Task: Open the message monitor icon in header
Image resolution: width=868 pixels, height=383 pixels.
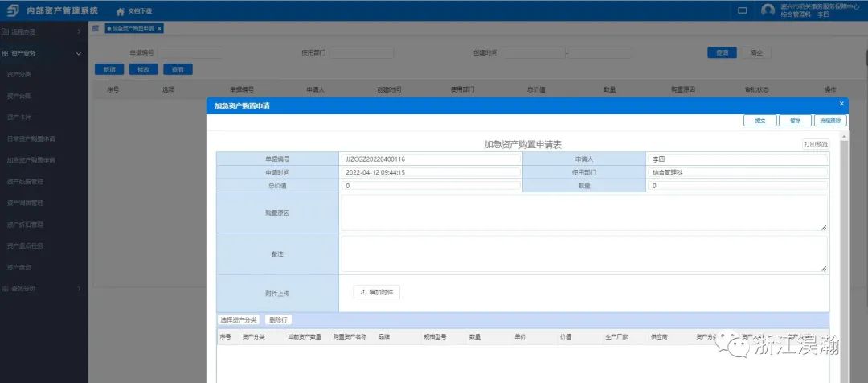Action: pyautogui.click(x=742, y=10)
